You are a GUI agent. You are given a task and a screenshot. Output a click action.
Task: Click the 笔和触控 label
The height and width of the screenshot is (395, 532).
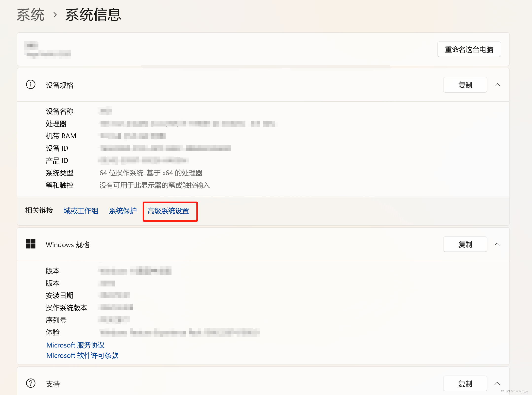[x=60, y=185]
